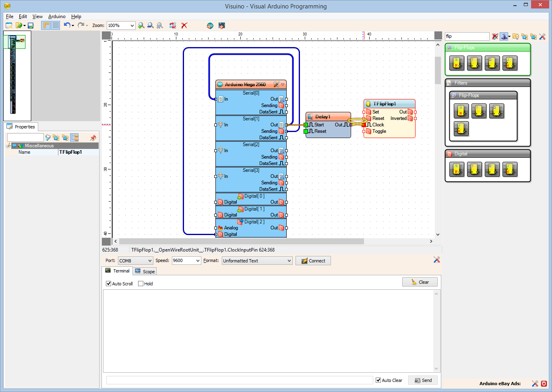Viewport: 552px width, 392px height.
Task: Switch to the Scope tab
Action: tap(144, 271)
